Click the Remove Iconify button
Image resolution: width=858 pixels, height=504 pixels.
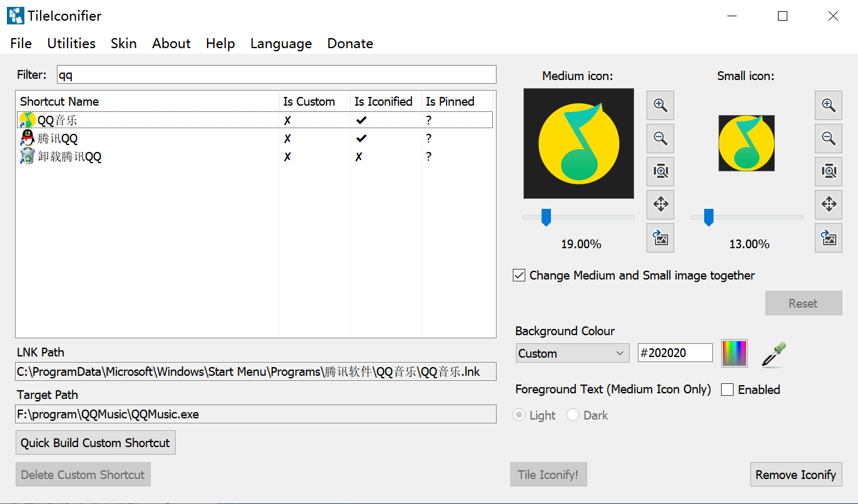coord(796,475)
